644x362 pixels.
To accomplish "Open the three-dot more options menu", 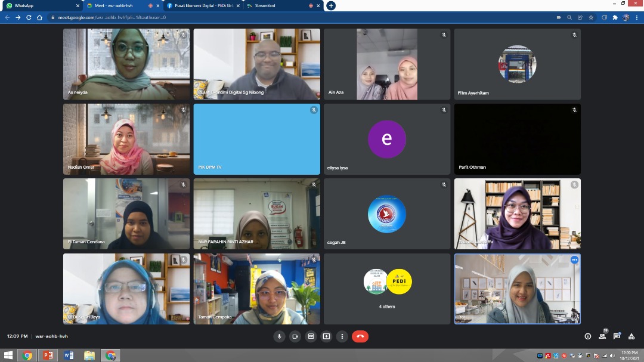I will (x=342, y=336).
